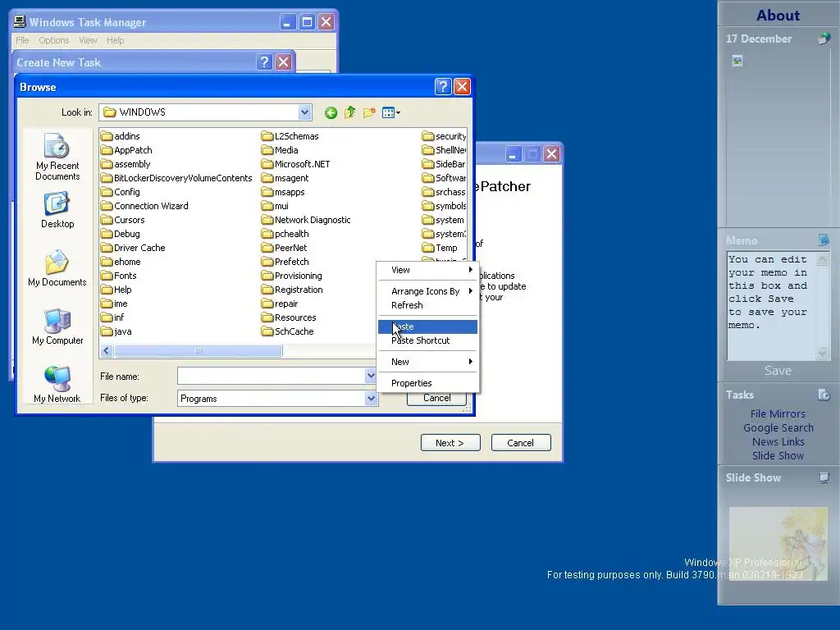The width and height of the screenshot is (840, 630).
Task: Open the View menu in Task Manager
Action: 88,40
